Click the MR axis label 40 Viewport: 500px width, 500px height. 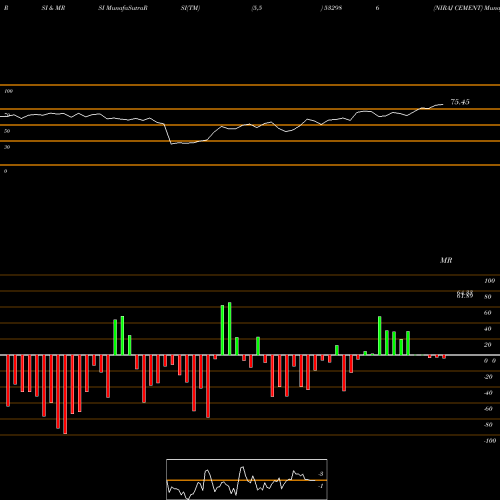pyautogui.click(x=488, y=329)
